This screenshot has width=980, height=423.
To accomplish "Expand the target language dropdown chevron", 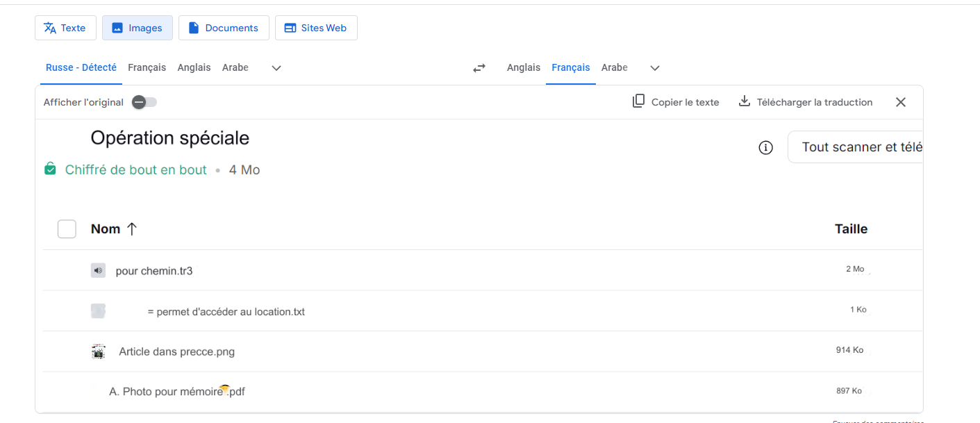I will (654, 68).
